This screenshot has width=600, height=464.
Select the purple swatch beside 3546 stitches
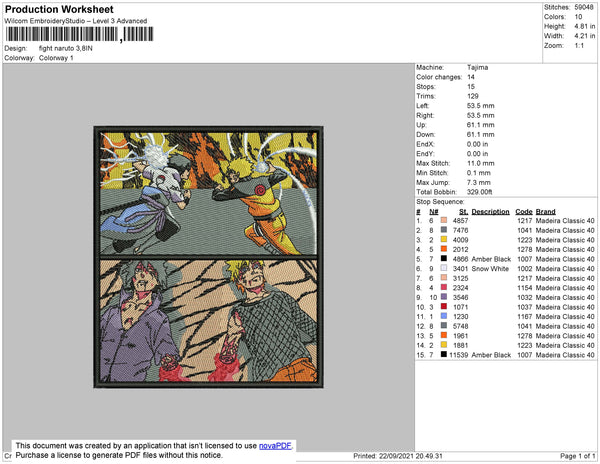[x=443, y=297]
